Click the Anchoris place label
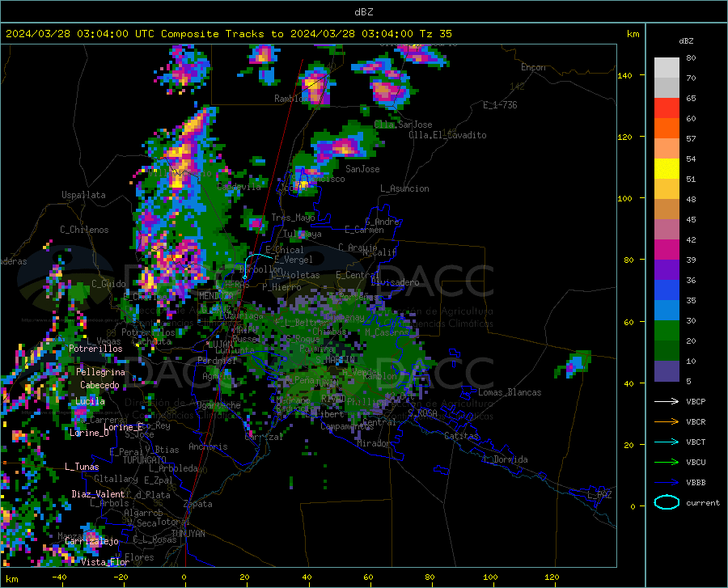 tap(208, 447)
